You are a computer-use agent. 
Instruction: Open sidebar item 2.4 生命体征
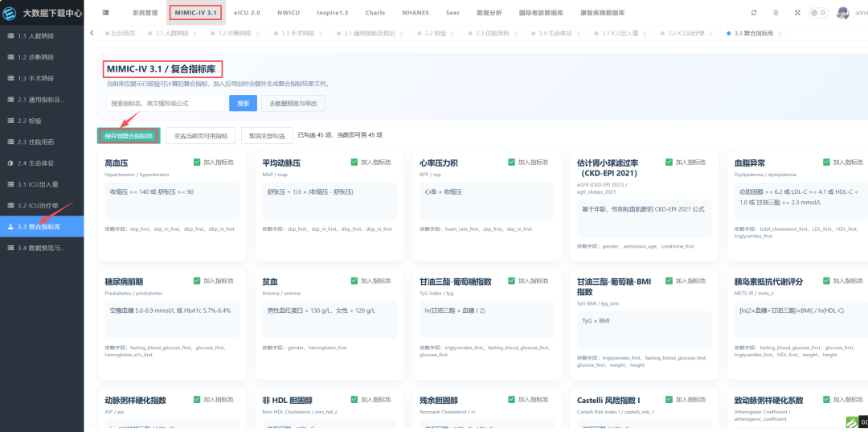coord(42,163)
